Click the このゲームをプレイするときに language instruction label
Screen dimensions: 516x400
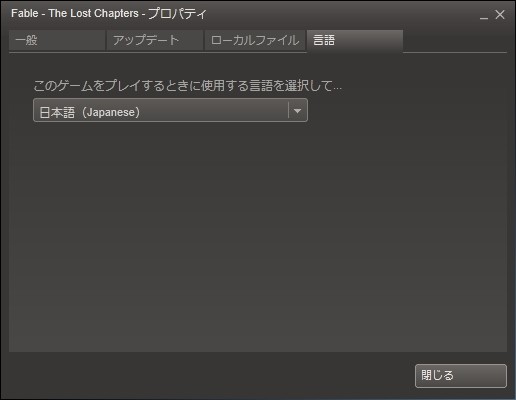[x=187, y=86]
